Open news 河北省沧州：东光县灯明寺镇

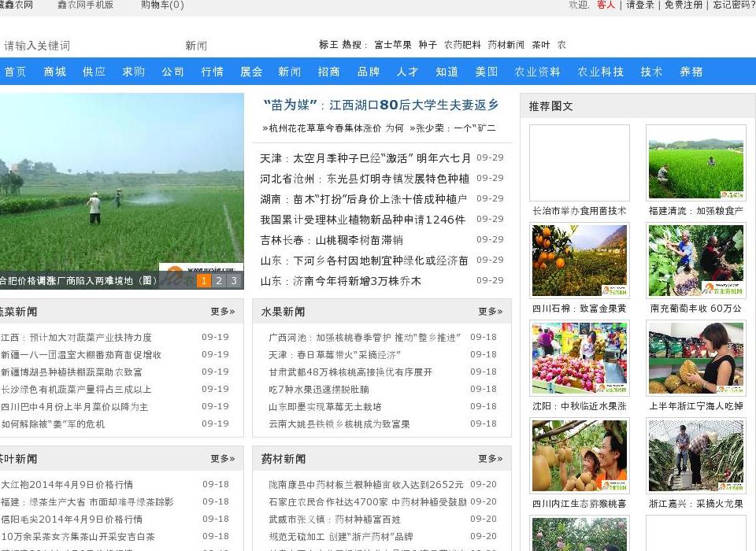(365, 179)
